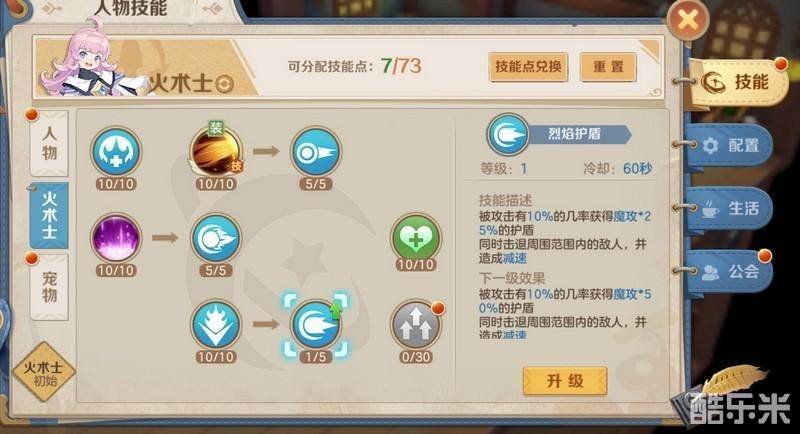This screenshot has height=434, width=800.
Task: Select the middle-row fire orb skill (5/5)
Action: coord(215,238)
